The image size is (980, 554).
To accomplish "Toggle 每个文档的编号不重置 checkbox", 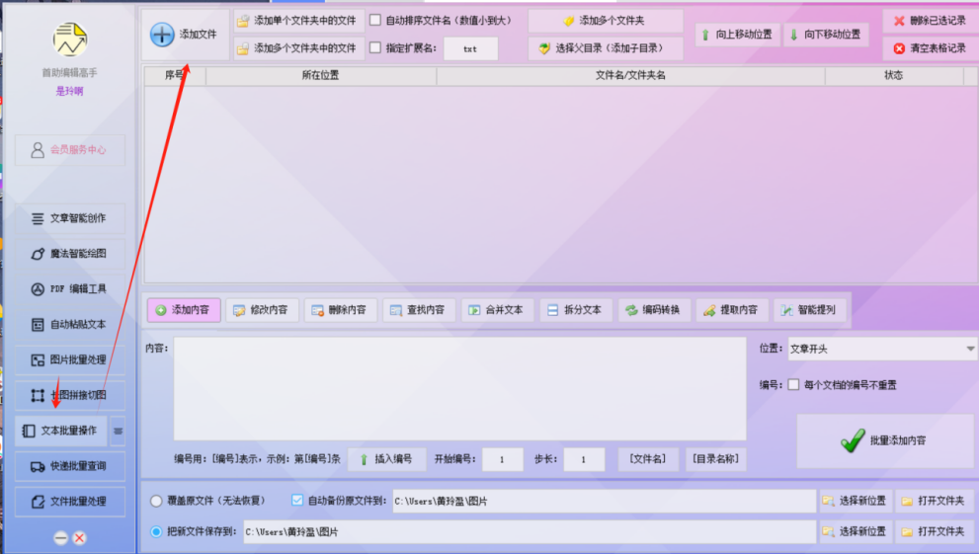I will point(793,385).
